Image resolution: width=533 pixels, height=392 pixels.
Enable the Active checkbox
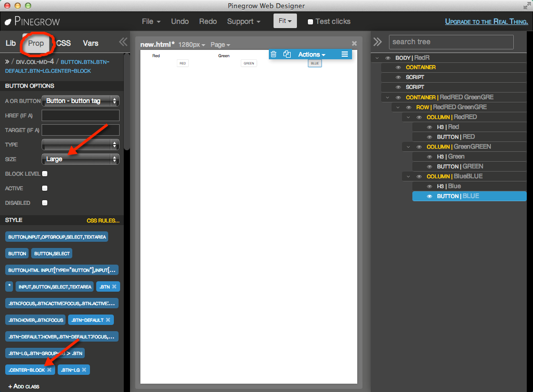click(45, 188)
